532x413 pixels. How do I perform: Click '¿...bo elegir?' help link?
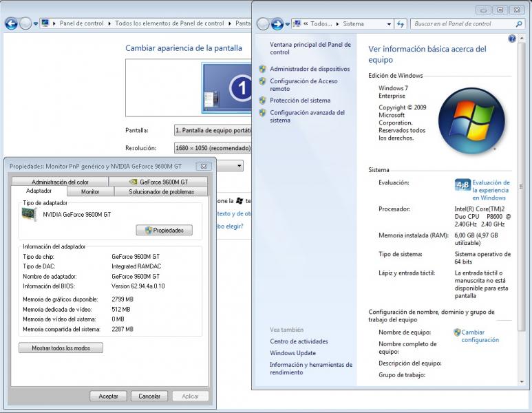[x=230, y=226]
